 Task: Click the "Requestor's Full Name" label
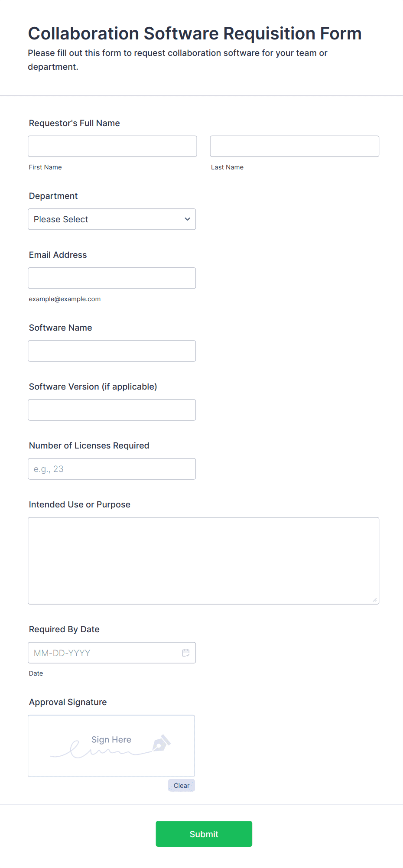coord(75,123)
